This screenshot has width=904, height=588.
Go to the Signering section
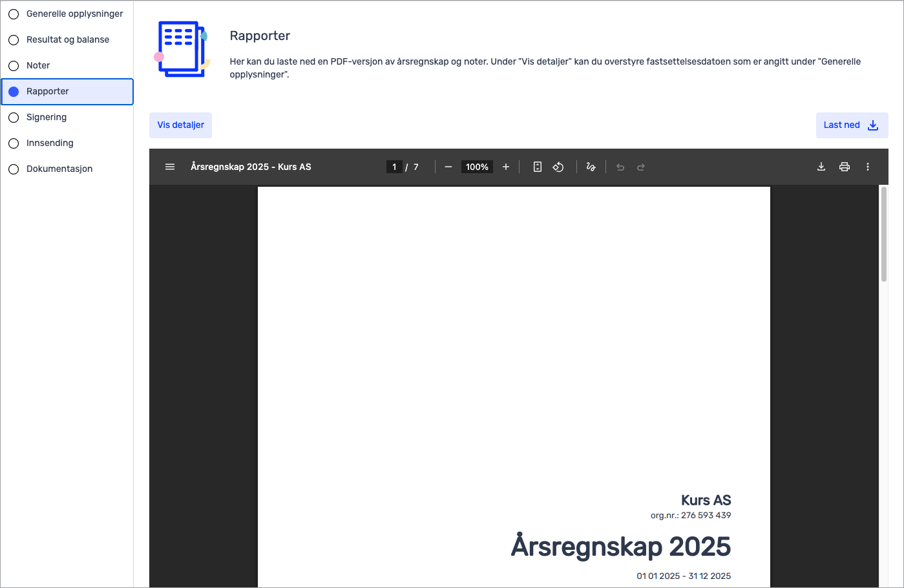point(47,117)
